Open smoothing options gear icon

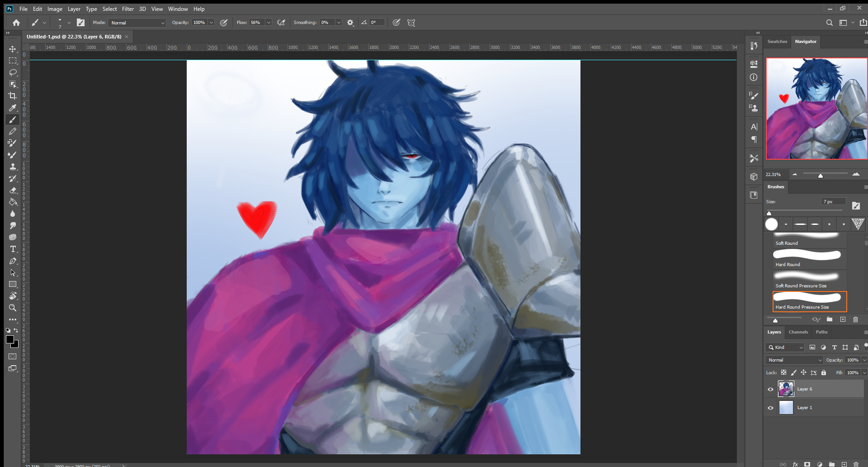(350, 23)
